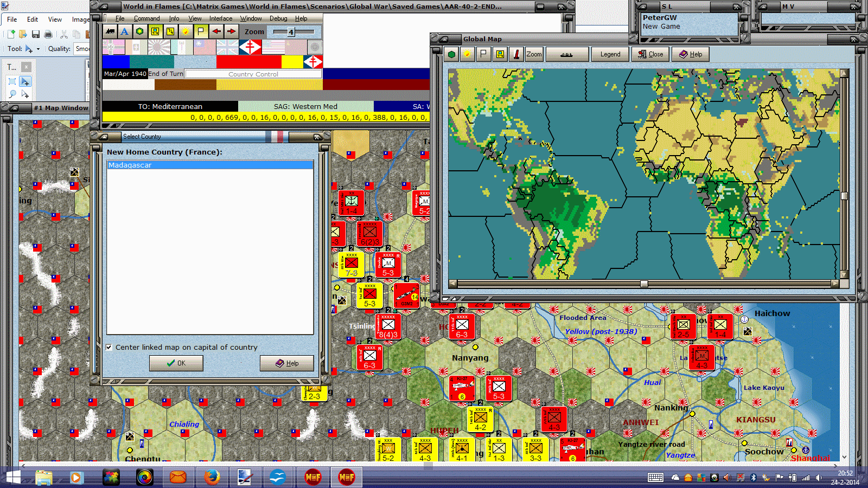Click the green hexagon toolbar icon in main window
Viewport: 868px width, 488px height.
tap(140, 31)
